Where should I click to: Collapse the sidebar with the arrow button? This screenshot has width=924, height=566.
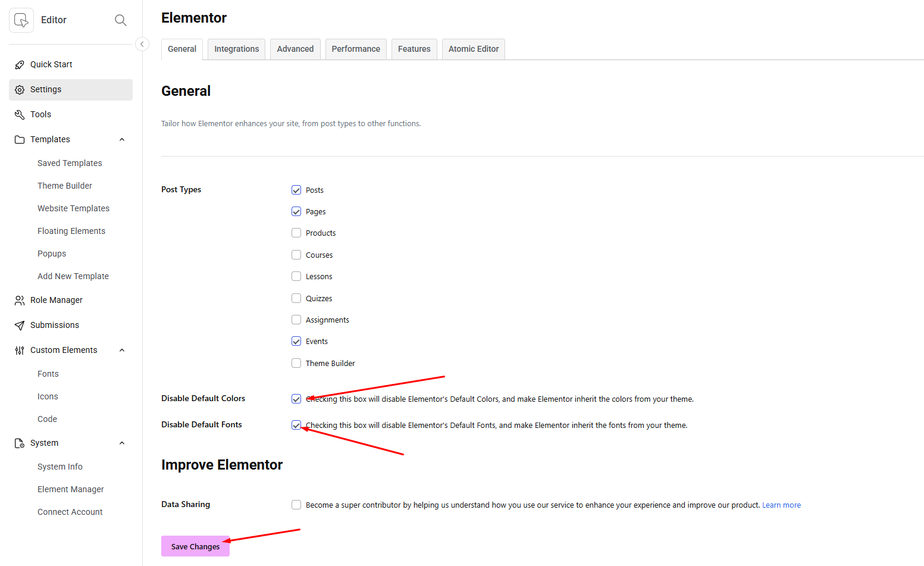point(142,44)
